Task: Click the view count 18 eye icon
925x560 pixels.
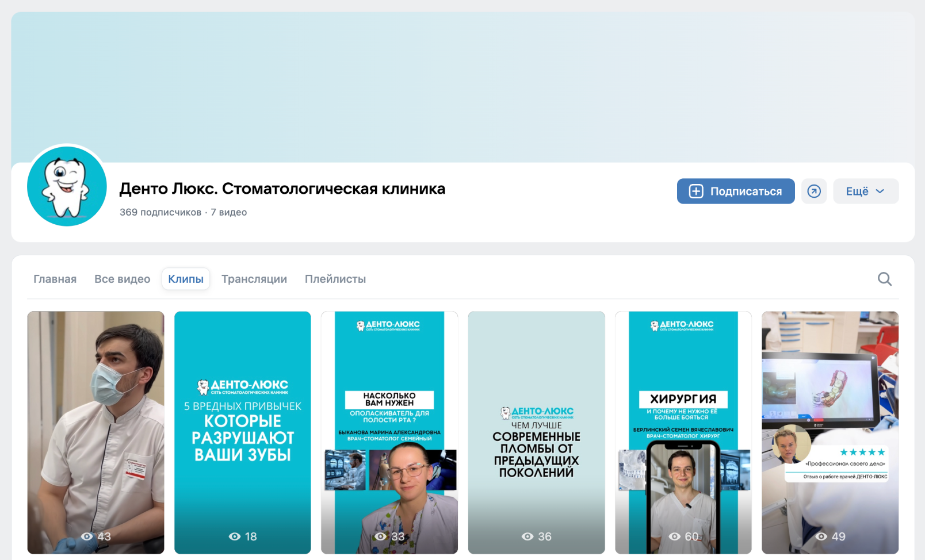Action: coord(235,536)
